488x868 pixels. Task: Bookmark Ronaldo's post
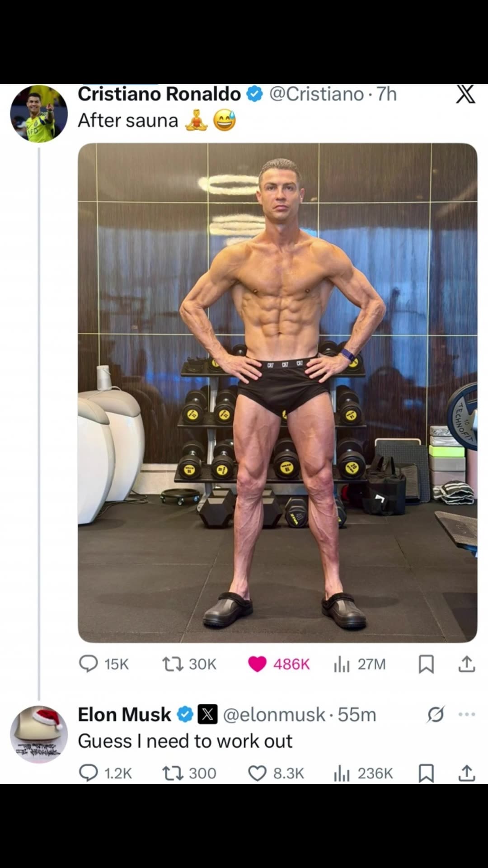coord(425,664)
